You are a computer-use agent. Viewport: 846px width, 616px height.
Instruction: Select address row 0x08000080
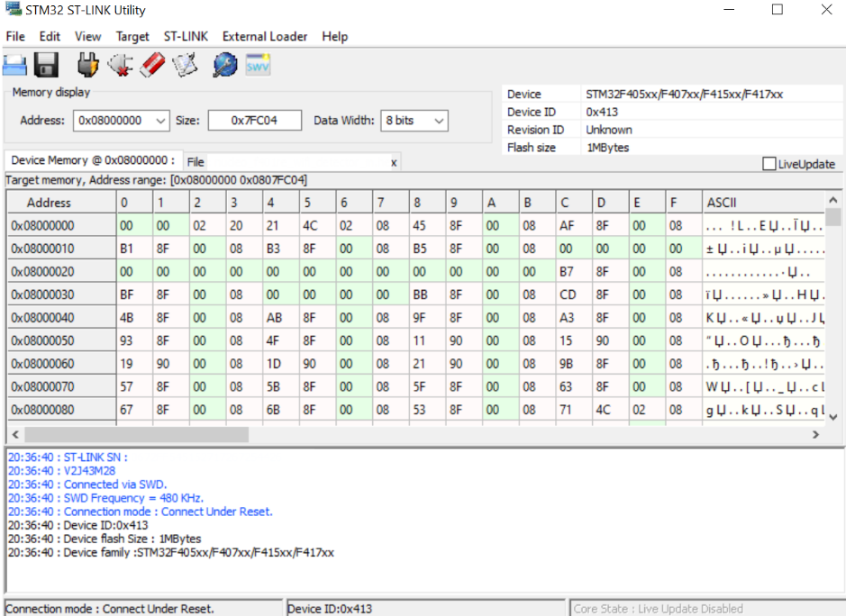pyautogui.click(x=61, y=410)
